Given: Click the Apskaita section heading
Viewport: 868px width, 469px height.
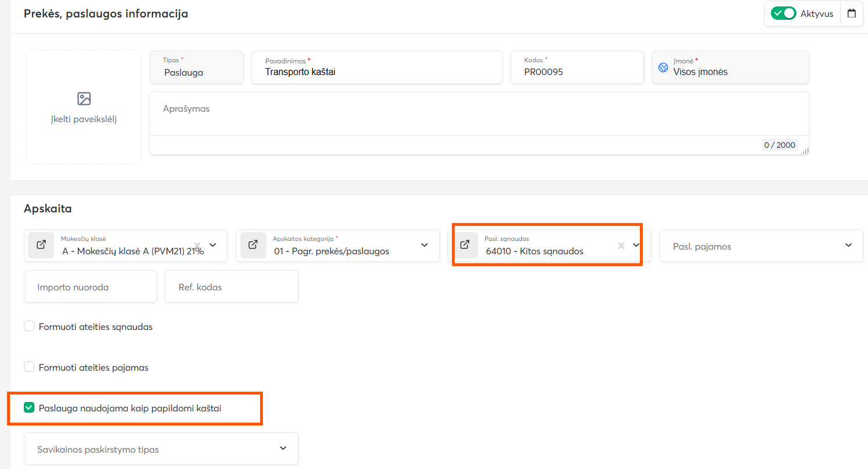Looking at the screenshot, I should click(48, 208).
